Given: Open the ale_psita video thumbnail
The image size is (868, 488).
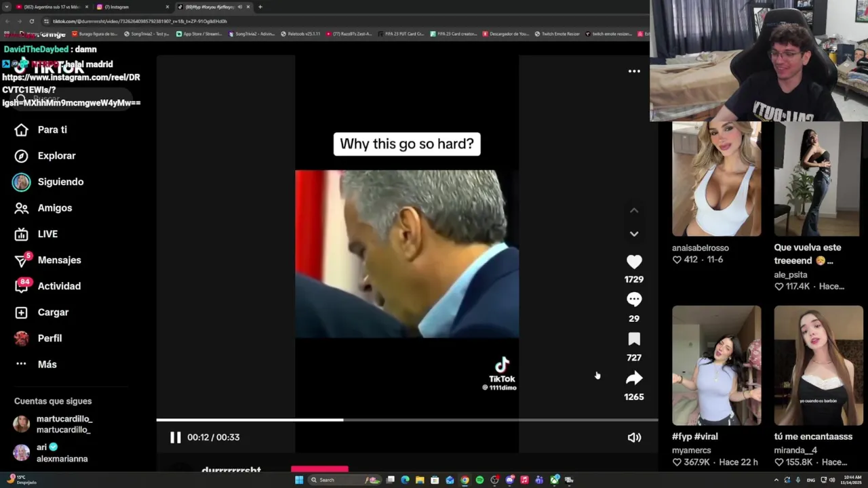Looking at the screenshot, I should [818, 179].
